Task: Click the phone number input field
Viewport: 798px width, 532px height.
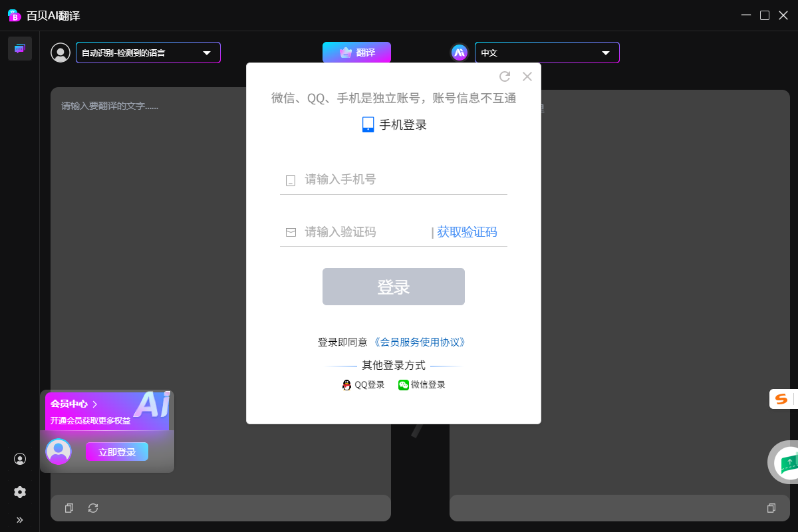Action: [x=394, y=180]
